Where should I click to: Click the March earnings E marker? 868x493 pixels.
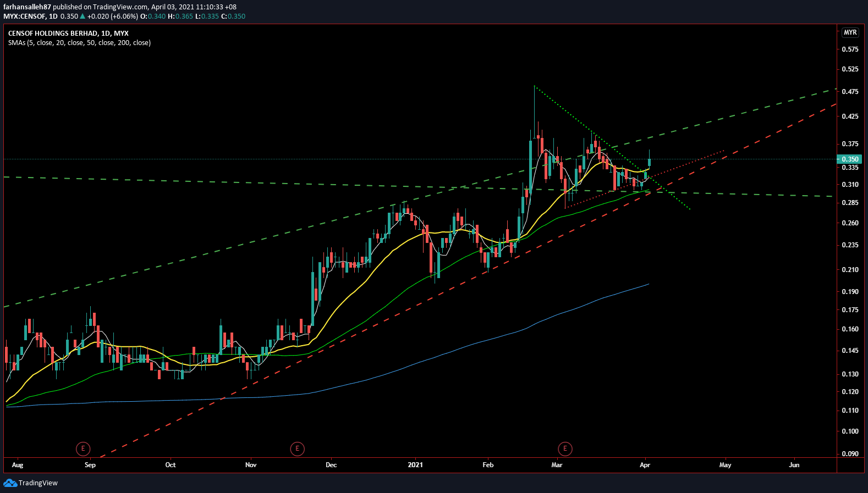(565, 449)
